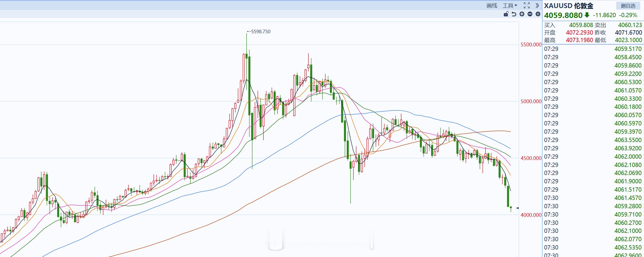Image resolution: width=644 pixels, height=257 pixels.
Task: Zoom out with the minus icon
Action: click(530, 14)
